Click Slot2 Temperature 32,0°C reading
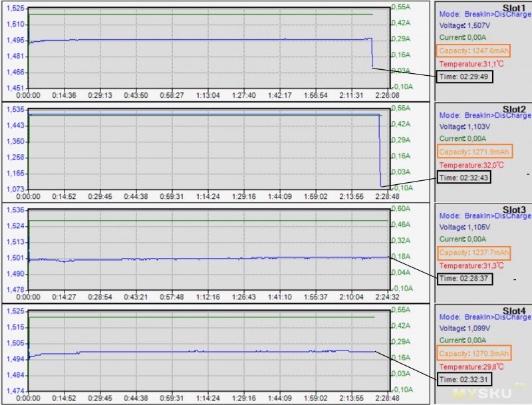The height and width of the screenshot is (405, 532). 471,165
